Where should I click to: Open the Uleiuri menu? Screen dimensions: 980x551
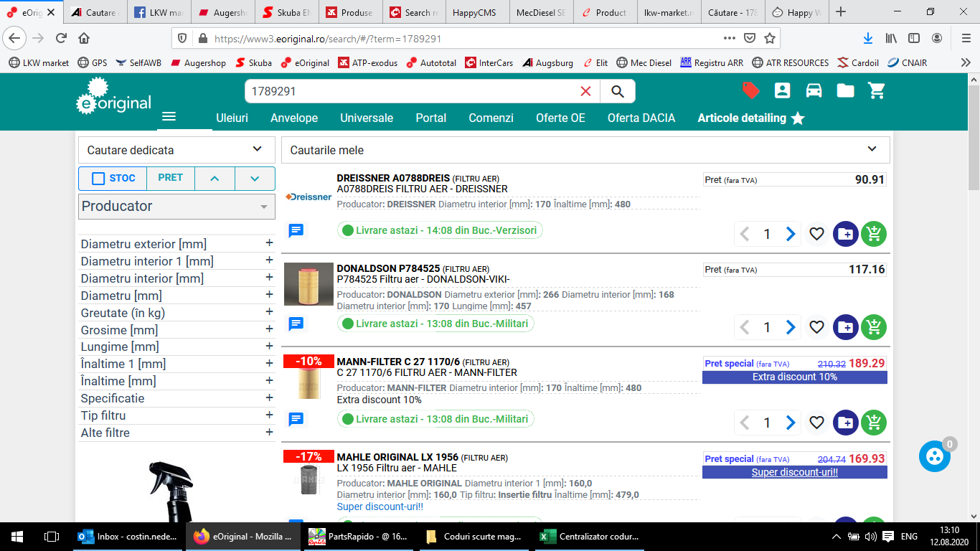pos(232,118)
